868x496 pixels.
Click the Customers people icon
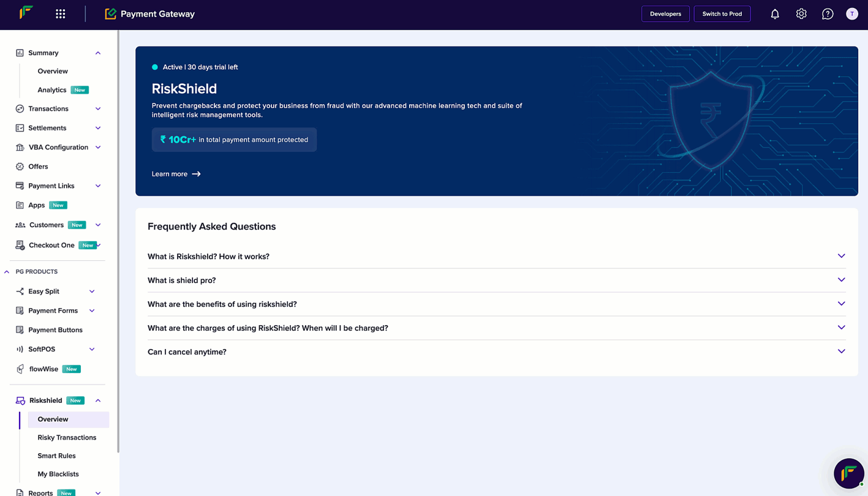[x=20, y=225]
